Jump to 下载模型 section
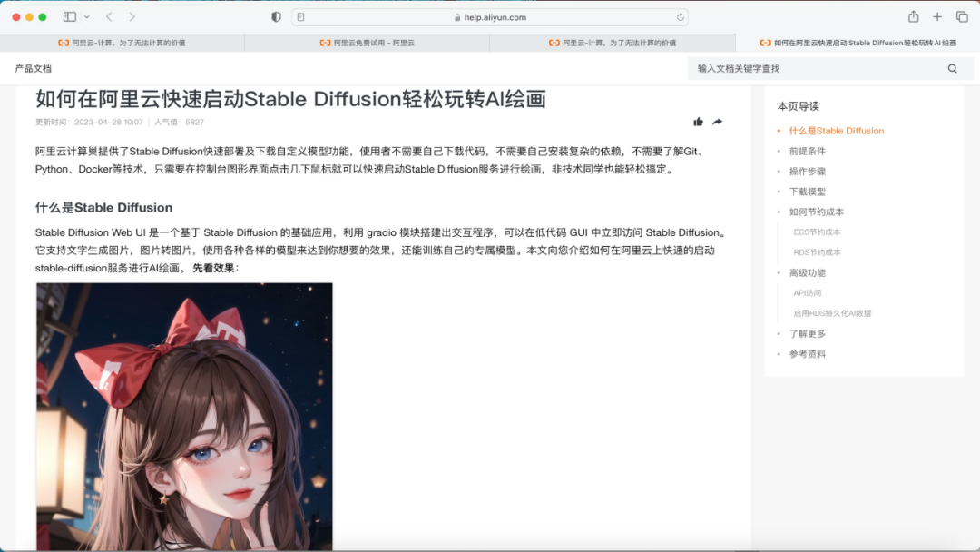The height and width of the screenshot is (552, 980). 807,192
